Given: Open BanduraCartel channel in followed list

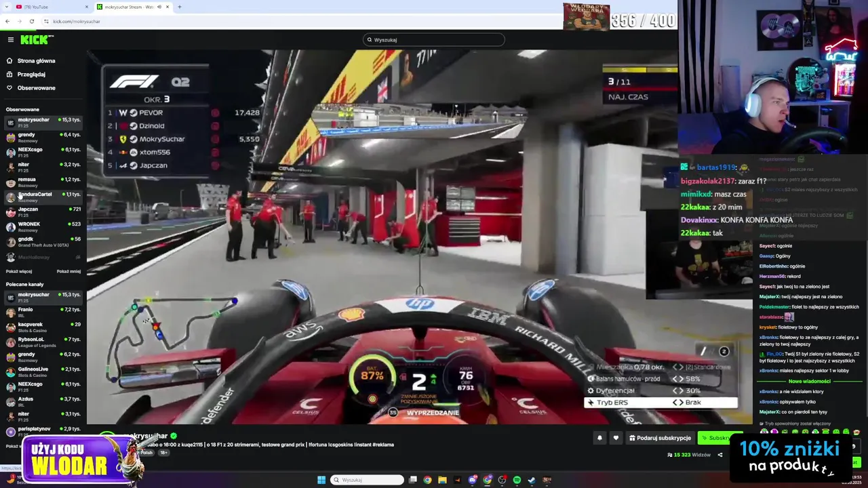Looking at the screenshot, I should point(43,197).
